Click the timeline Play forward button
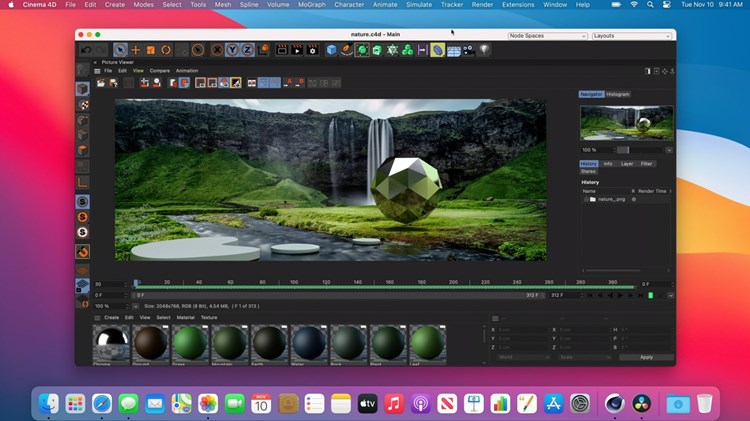Image resolution: width=750 pixels, height=421 pixels. [620, 296]
